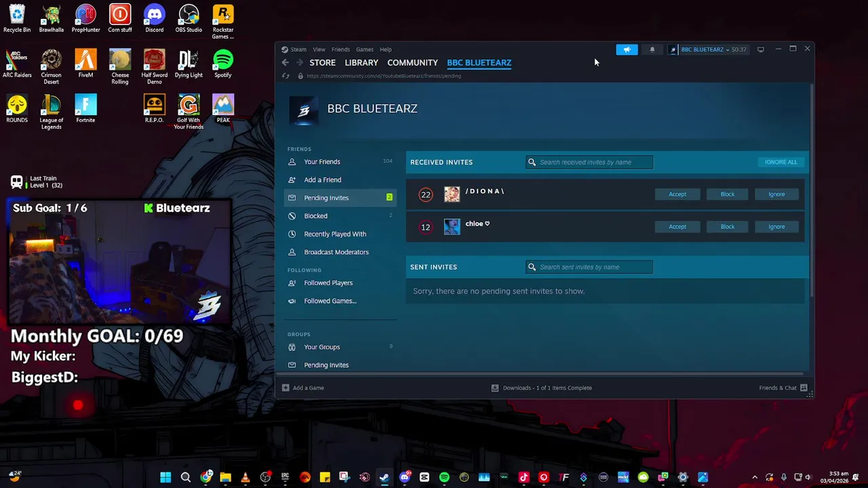Image resolution: width=868 pixels, height=488 pixels.
Task: Open ARC Raiders desktop shortcut
Action: click(17, 64)
